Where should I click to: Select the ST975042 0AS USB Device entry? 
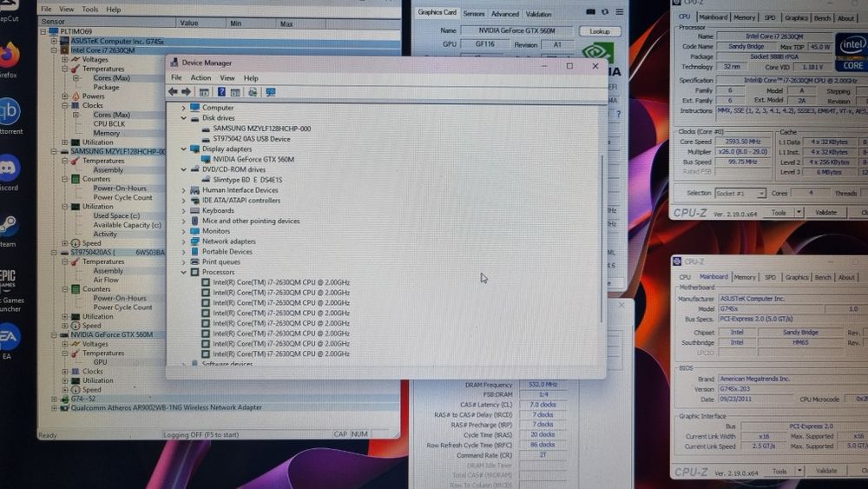pyautogui.click(x=252, y=139)
